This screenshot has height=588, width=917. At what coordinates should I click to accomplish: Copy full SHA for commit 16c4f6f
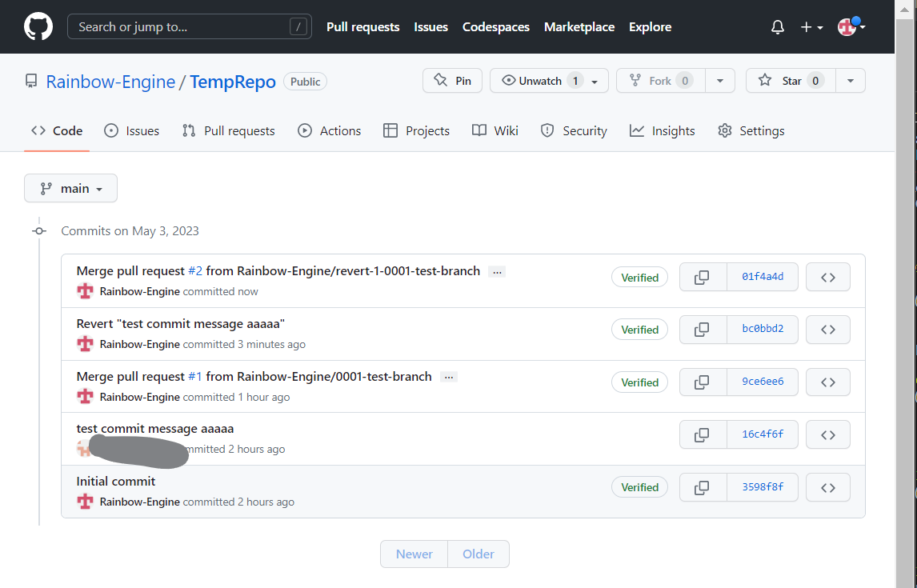click(703, 435)
